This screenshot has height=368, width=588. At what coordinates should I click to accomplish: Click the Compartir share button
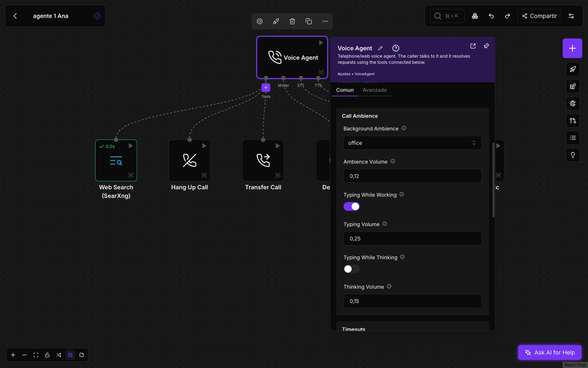(539, 16)
